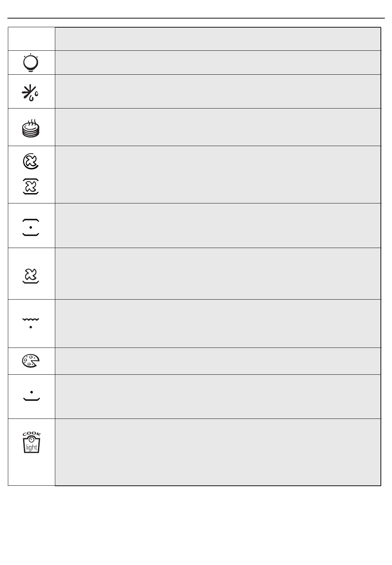Click the gray header row at the table top
Image resolution: width=392 pixels, height=565 pixels.
click(x=217, y=39)
